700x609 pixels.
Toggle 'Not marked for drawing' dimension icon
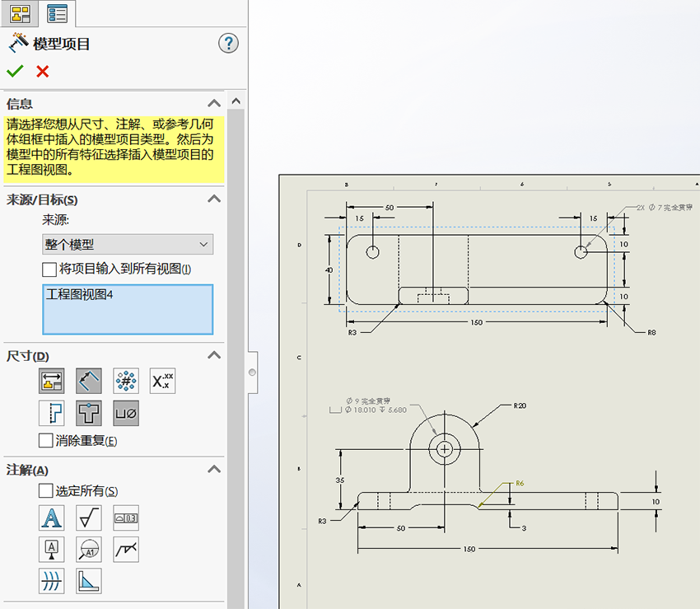pos(88,381)
